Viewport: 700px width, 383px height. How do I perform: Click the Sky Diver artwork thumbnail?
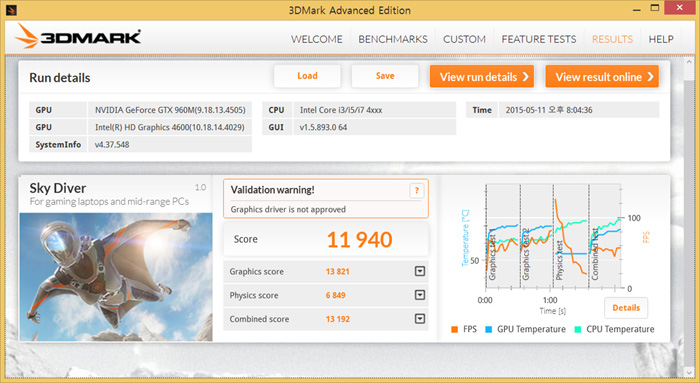[116, 277]
